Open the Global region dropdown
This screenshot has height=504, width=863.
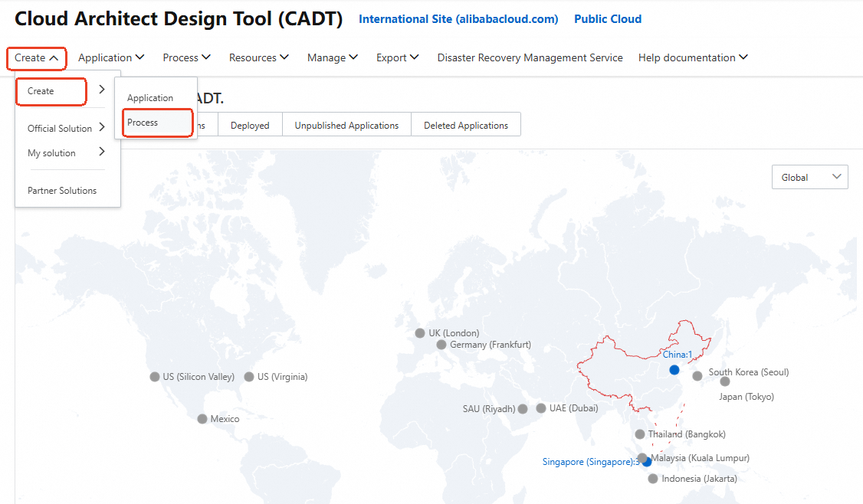(809, 177)
